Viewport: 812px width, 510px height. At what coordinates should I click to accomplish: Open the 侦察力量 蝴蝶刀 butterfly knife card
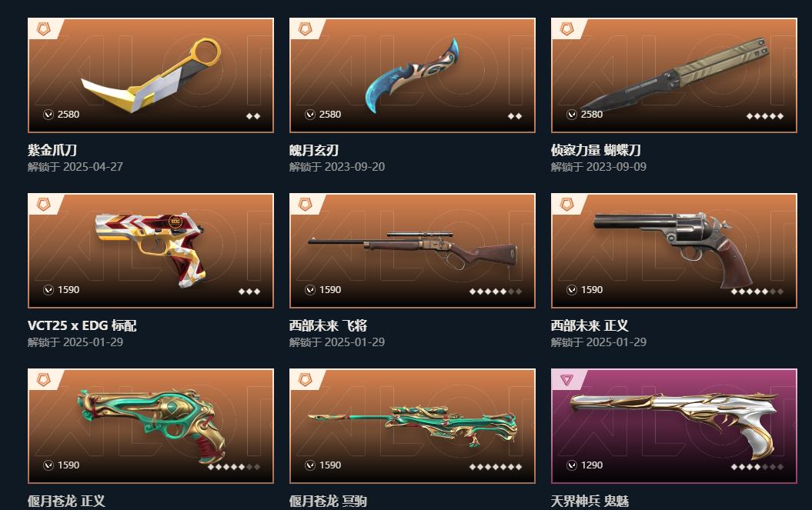pos(673,75)
